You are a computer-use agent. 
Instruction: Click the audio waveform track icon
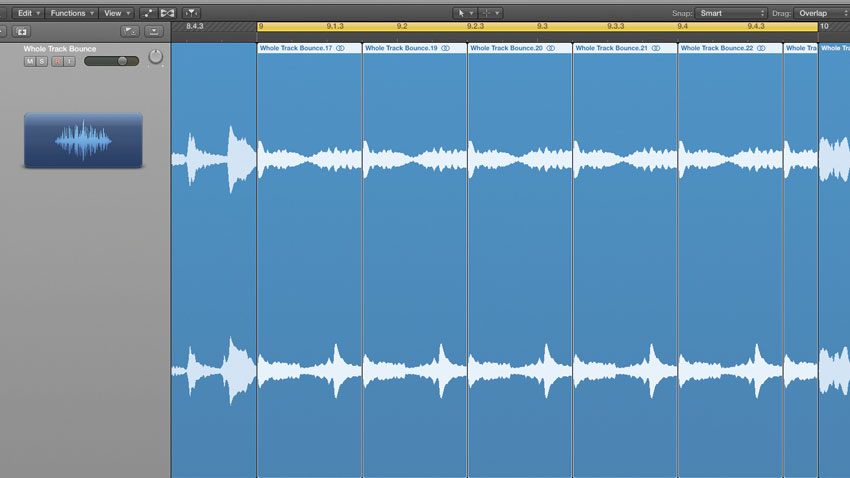coord(83,140)
